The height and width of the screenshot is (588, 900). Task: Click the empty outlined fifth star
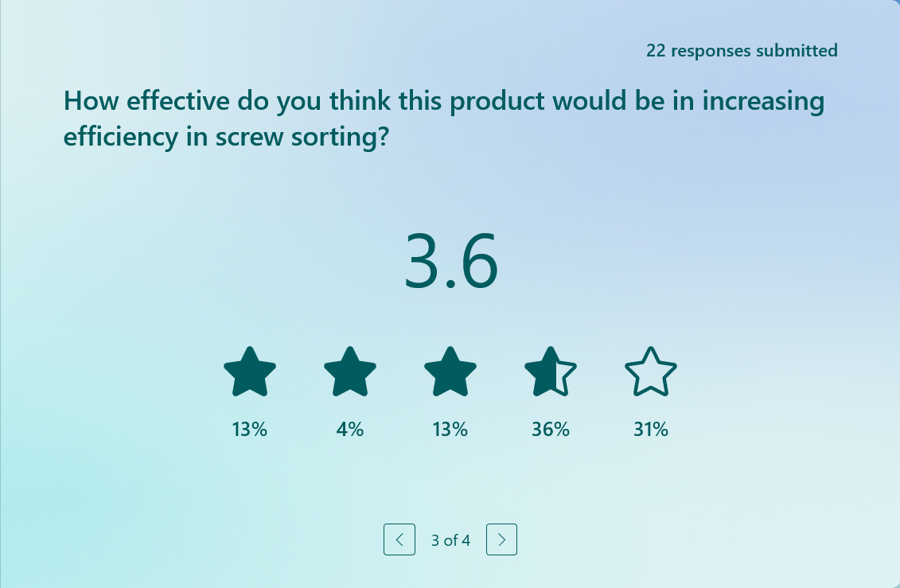(x=651, y=372)
